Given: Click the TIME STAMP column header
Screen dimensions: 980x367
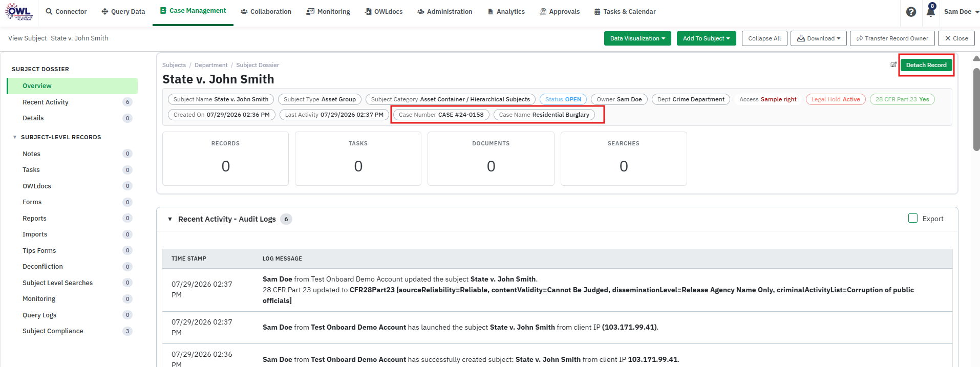Looking at the screenshot, I should click(x=189, y=259).
